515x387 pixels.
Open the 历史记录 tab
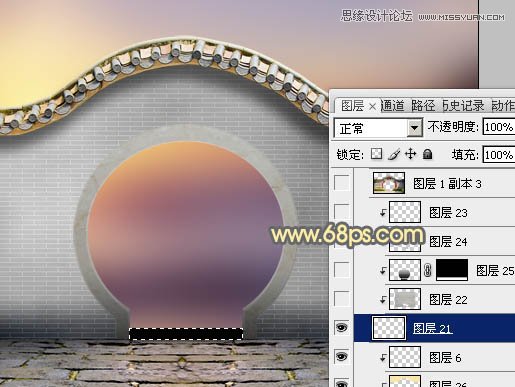pos(464,106)
